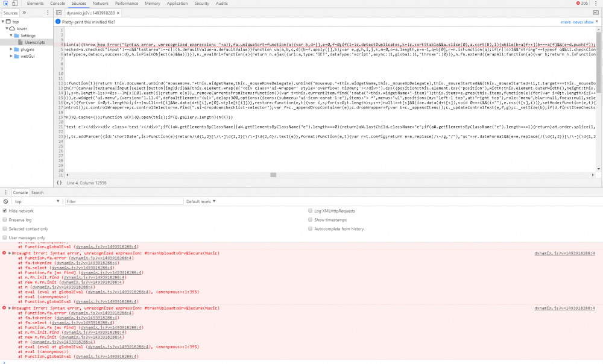
Task: Enable Log XMLHttpRequests checkbox
Action: click(310, 211)
